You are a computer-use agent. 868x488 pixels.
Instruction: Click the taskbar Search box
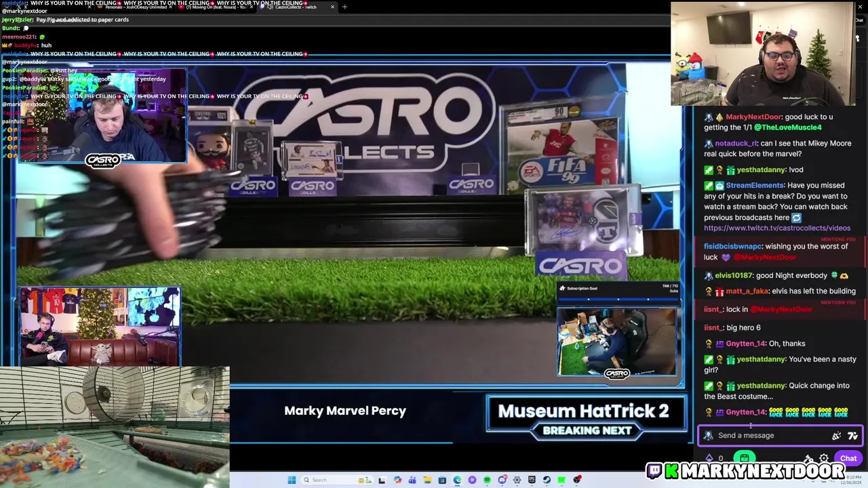pyautogui.click(x=337, y=480)
